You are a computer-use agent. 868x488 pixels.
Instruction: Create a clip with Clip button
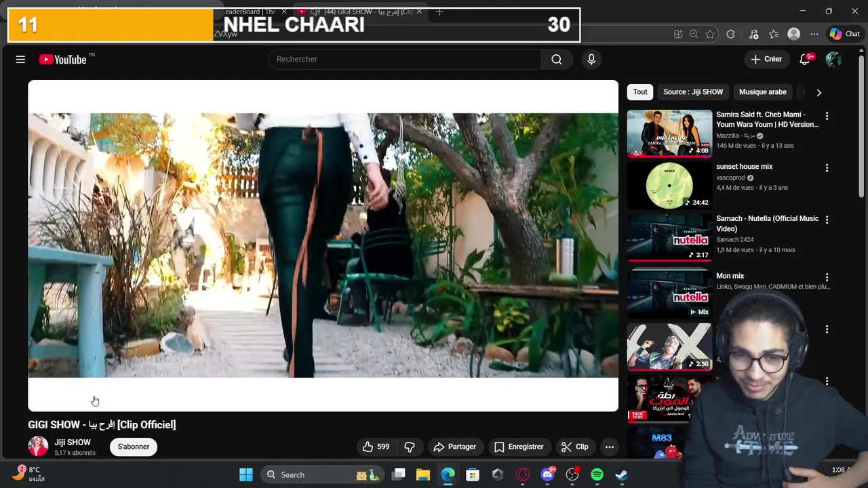coord(575,447)
